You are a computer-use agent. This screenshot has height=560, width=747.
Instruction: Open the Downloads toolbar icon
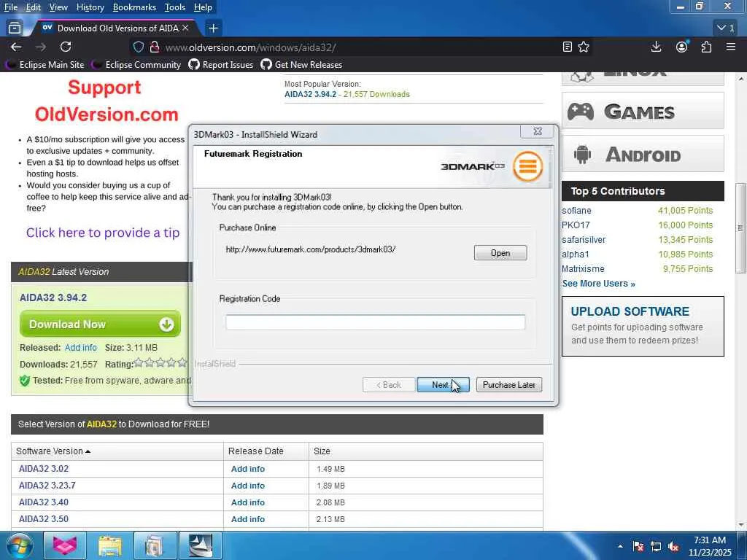[656, 47]
